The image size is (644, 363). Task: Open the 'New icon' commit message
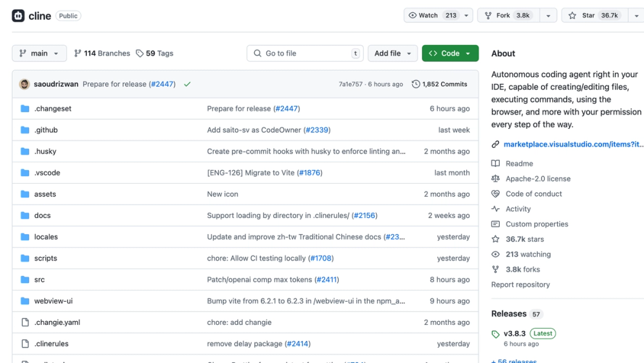(x=223, y=194)
